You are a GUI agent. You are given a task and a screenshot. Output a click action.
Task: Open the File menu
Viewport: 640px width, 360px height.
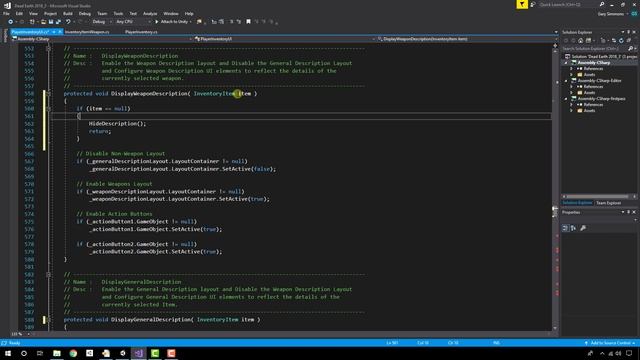click(x=6, y=13)
